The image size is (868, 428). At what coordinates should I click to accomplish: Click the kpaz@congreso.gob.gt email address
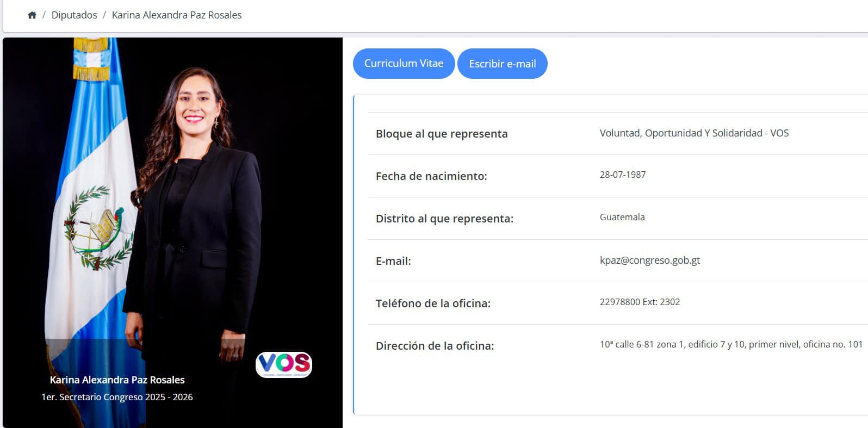[650, 260]
